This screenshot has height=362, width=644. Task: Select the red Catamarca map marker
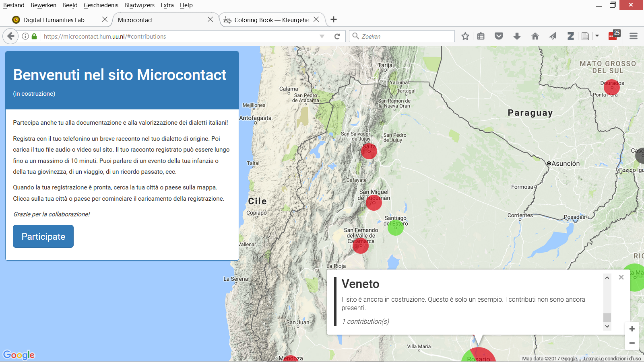point(361,245)
